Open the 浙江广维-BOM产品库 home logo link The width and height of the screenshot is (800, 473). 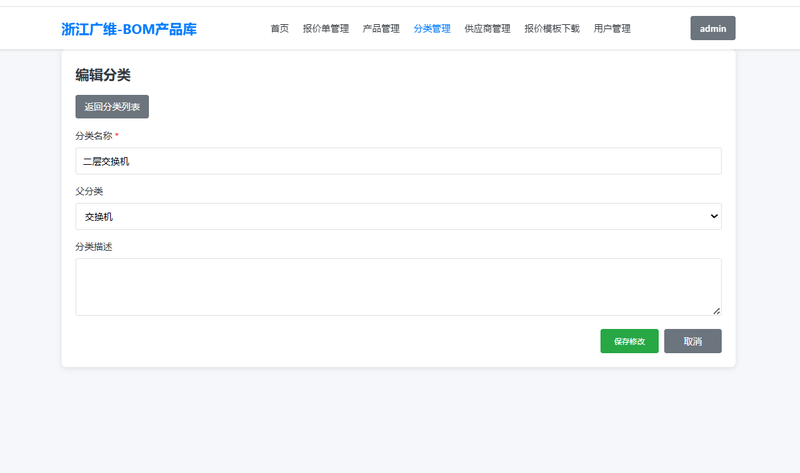[x=129, y=29]
